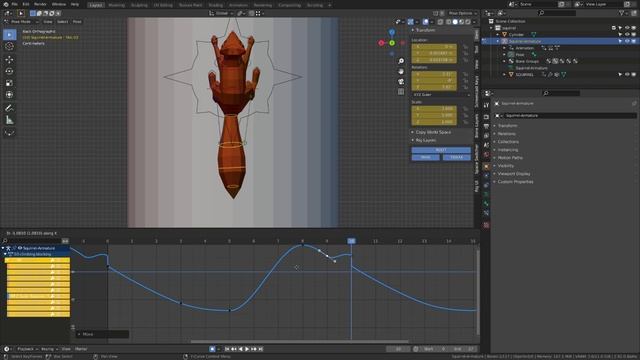Screen dimensions: 640x360
Task: Open the Playback menu in timeline
Action: click(x=27, y=349)
